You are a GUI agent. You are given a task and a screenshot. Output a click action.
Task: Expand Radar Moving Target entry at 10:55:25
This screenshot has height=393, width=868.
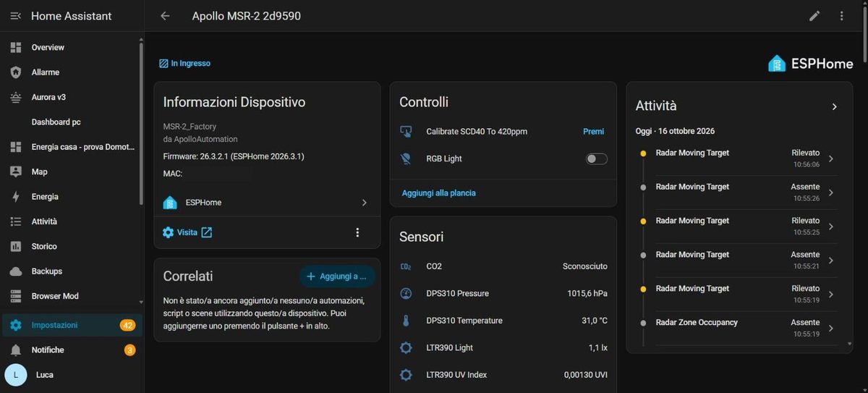coord(830,227)
